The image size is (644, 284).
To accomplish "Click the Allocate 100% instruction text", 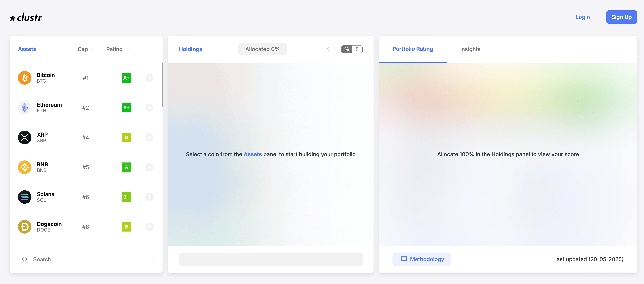I will (x=508, y=154).
